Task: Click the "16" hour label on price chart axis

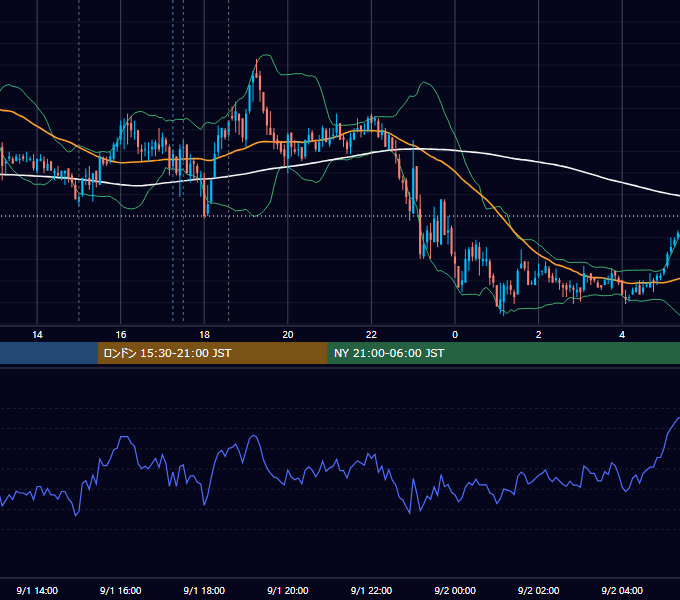Action: (x=121, y=335)
